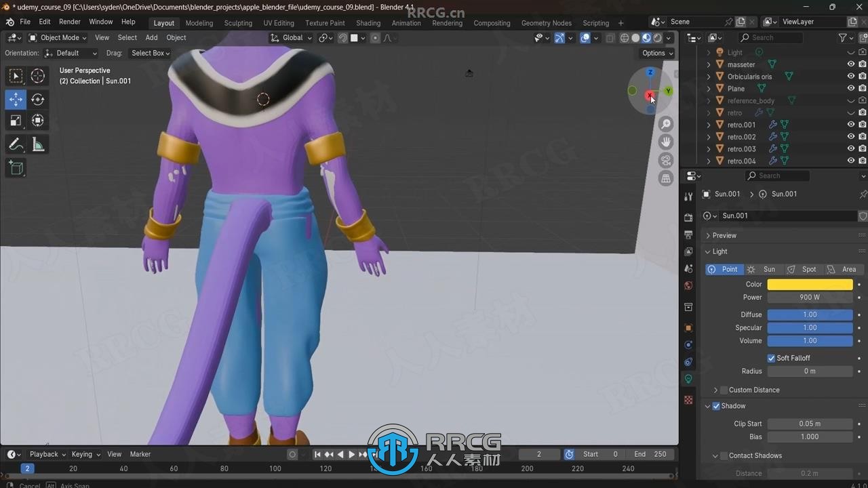Set light type to Area
Viewport: 868px width, 488px height.
(842, 269)
